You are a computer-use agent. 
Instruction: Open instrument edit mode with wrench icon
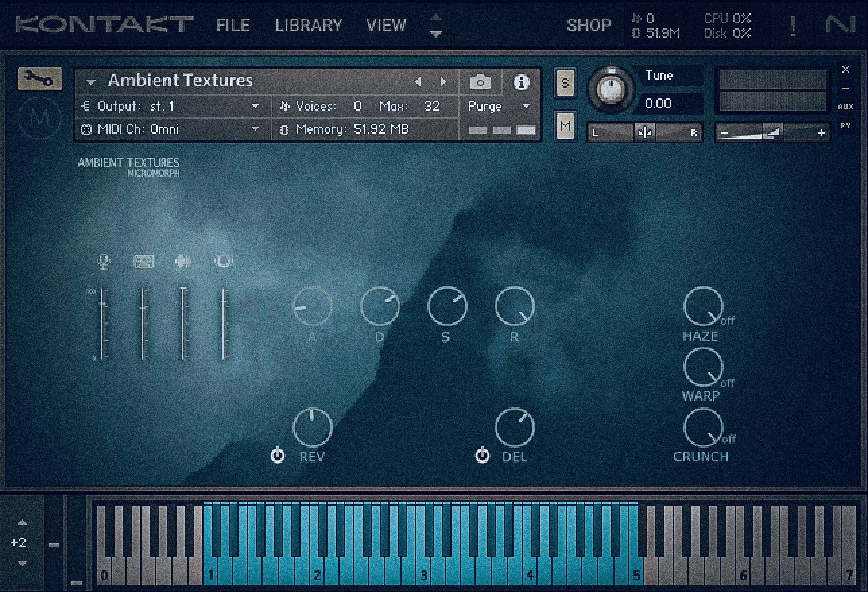(40, 79)
